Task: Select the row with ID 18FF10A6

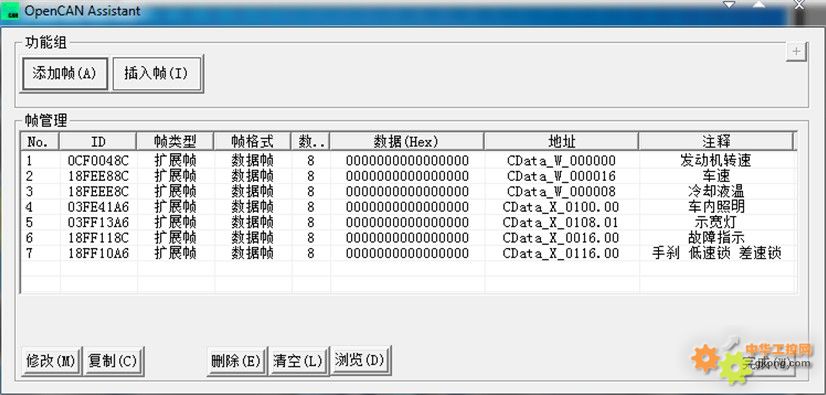Action: point(408,253)
